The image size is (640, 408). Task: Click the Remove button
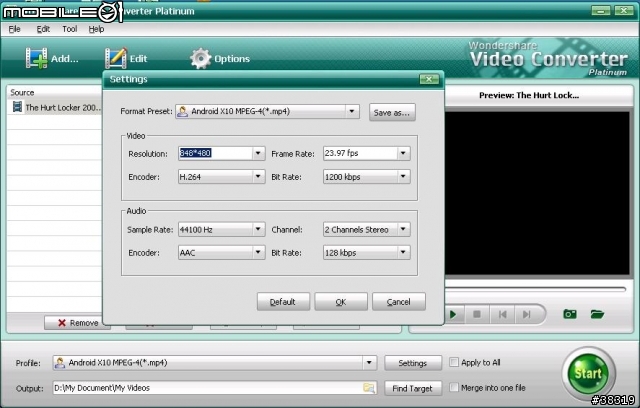coord(78,323)
